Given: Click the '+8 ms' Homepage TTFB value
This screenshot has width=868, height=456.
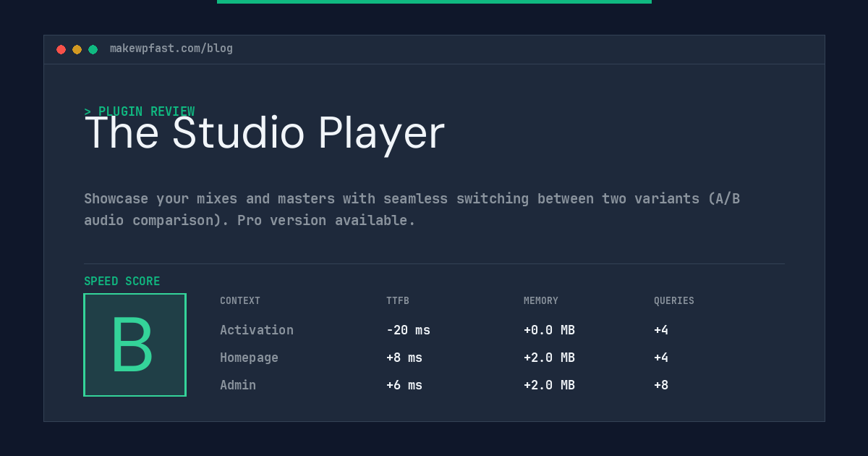Looking at the screenshot, I should tap(404, 358).
